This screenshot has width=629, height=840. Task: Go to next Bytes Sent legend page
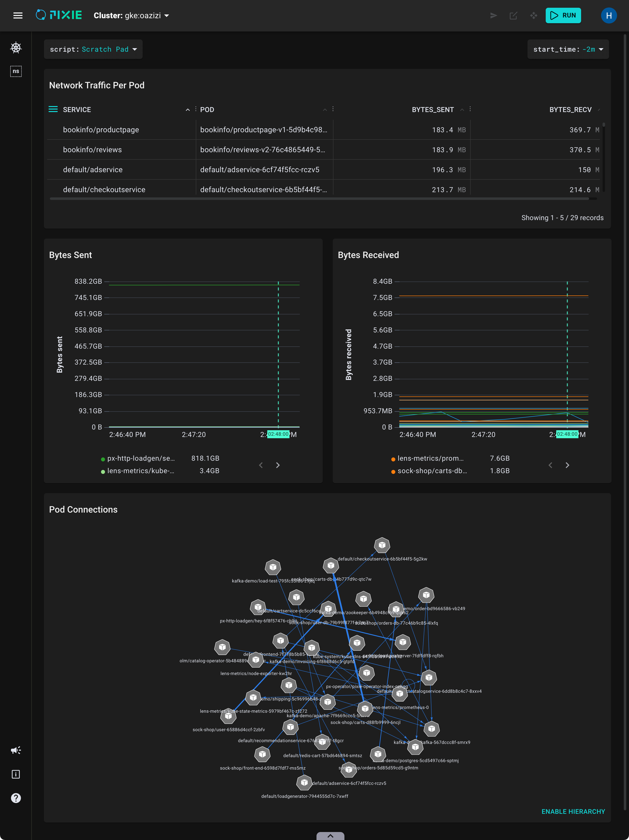point(278,465)
